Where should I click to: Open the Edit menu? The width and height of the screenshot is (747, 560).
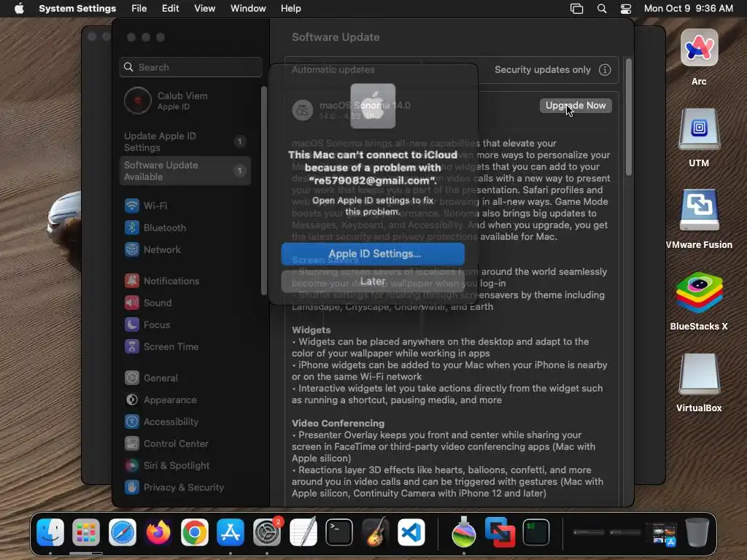click(x=170, y=9)
